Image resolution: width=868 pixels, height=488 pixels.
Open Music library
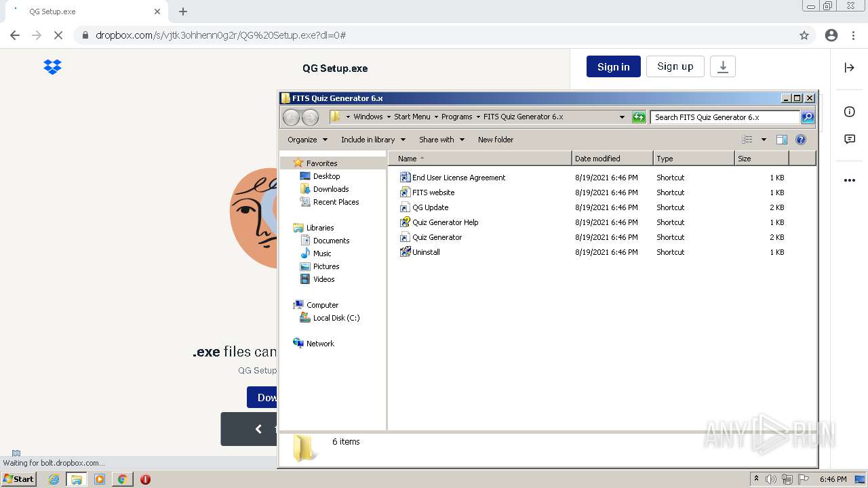(322, 253)
